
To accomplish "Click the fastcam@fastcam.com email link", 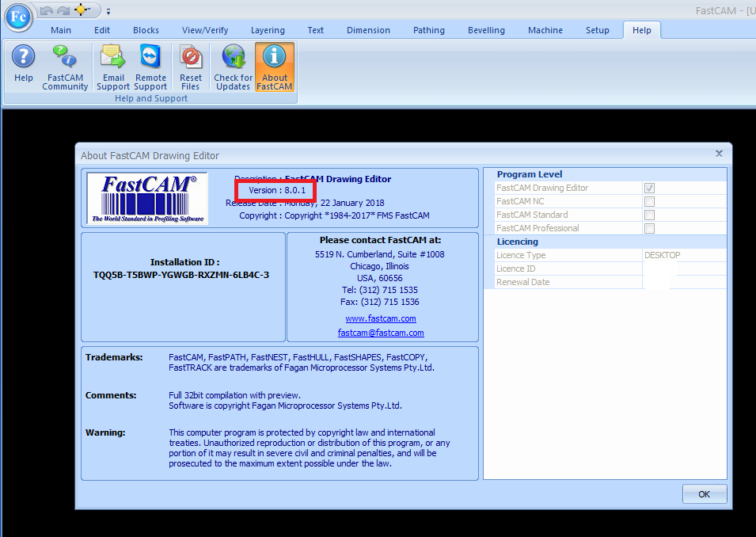I will point(381,333).
